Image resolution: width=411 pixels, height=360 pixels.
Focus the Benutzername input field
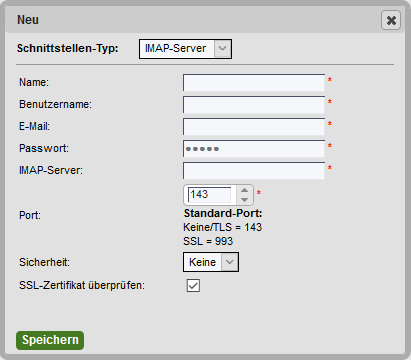click(x=254, y=105)
